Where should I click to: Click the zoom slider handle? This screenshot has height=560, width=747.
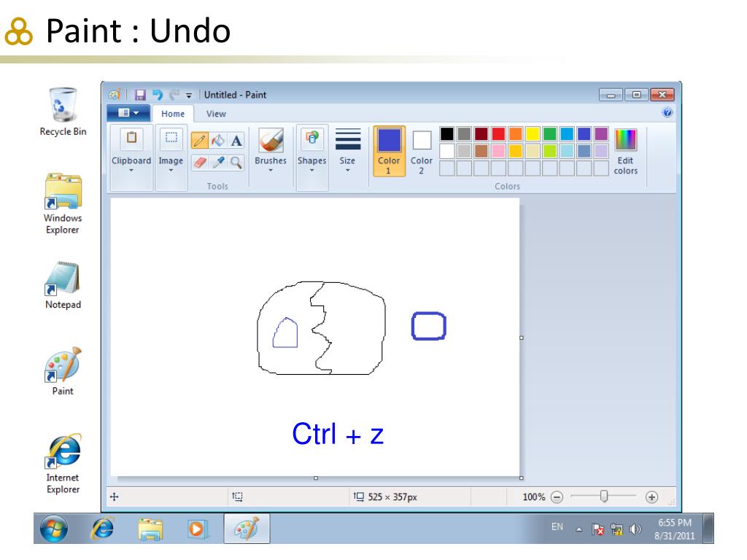pos(603,496)
